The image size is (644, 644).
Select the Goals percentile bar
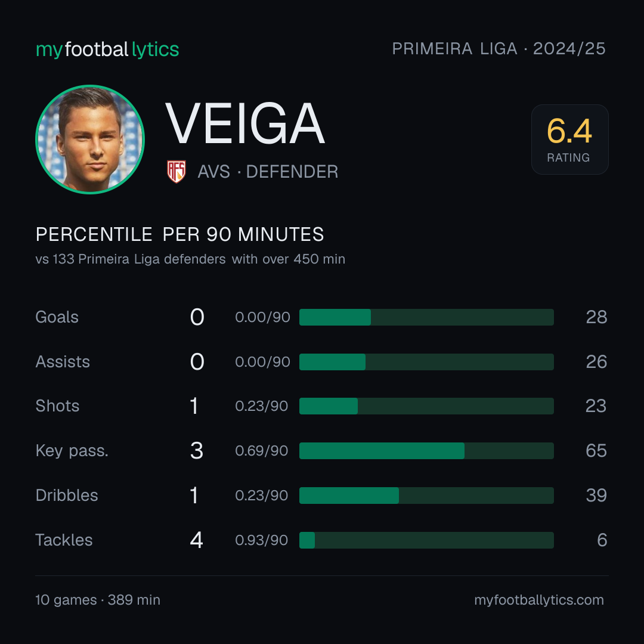click(426, 317)
